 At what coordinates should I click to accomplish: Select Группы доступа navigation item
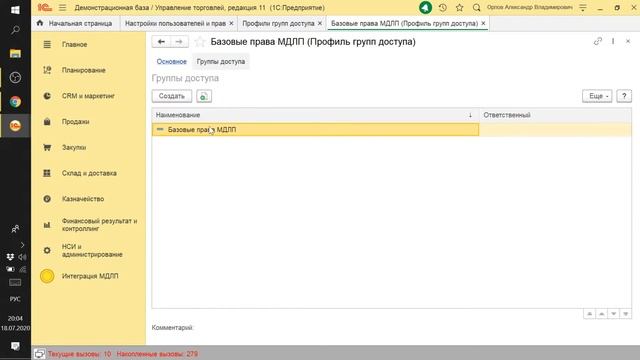[x=221, y=62]
